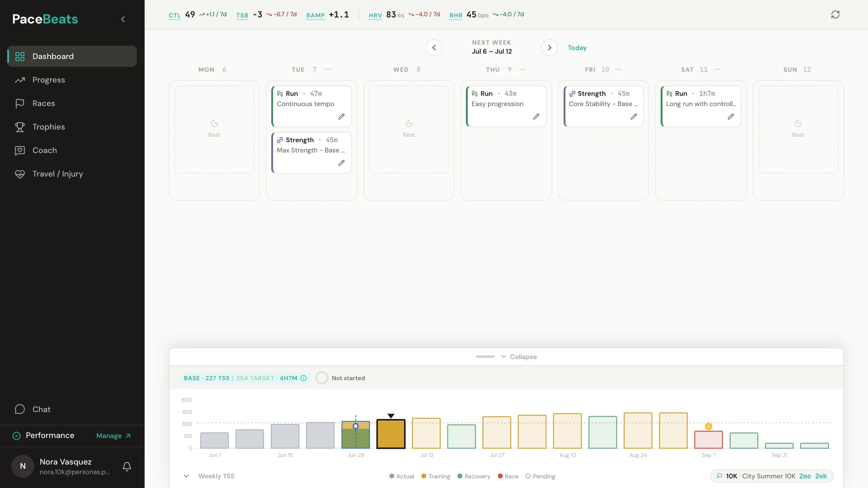868x488 pixels.
Task: Select the Jun 29 current week bar
Action: 356,435
